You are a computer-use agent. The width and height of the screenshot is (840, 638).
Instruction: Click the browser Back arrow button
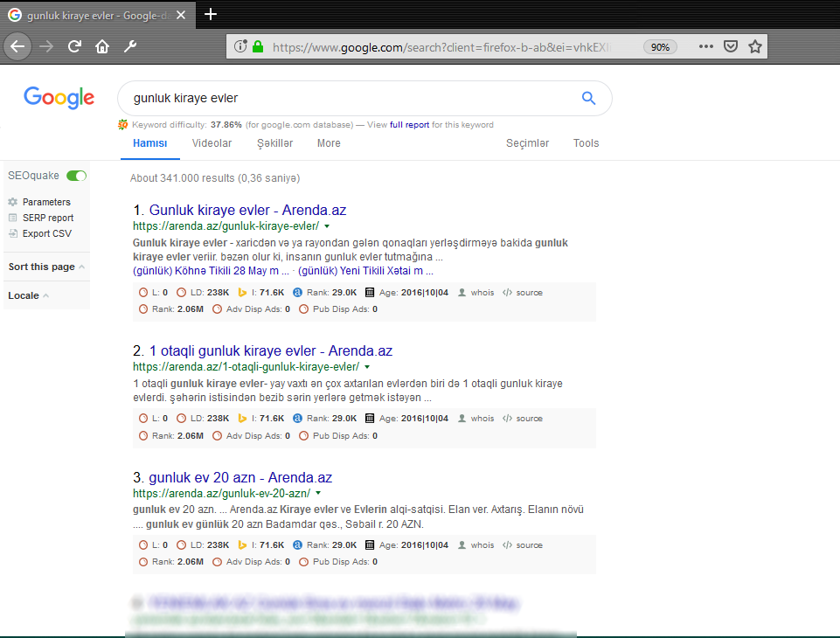click(18, 46)
